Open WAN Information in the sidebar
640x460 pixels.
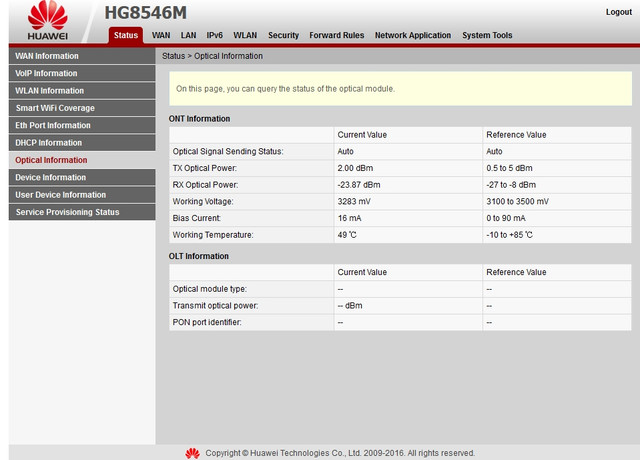click(82, 56)
